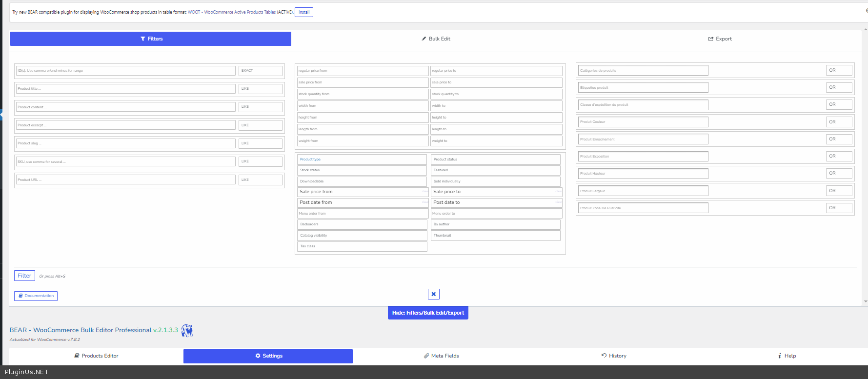Switch to the Bulk Edit tab
This screenshot has width=868, height=379.
436,39
